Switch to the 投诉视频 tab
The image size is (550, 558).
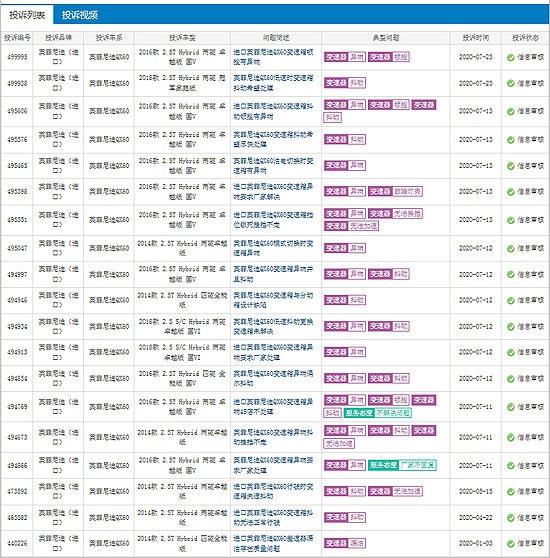80,15
